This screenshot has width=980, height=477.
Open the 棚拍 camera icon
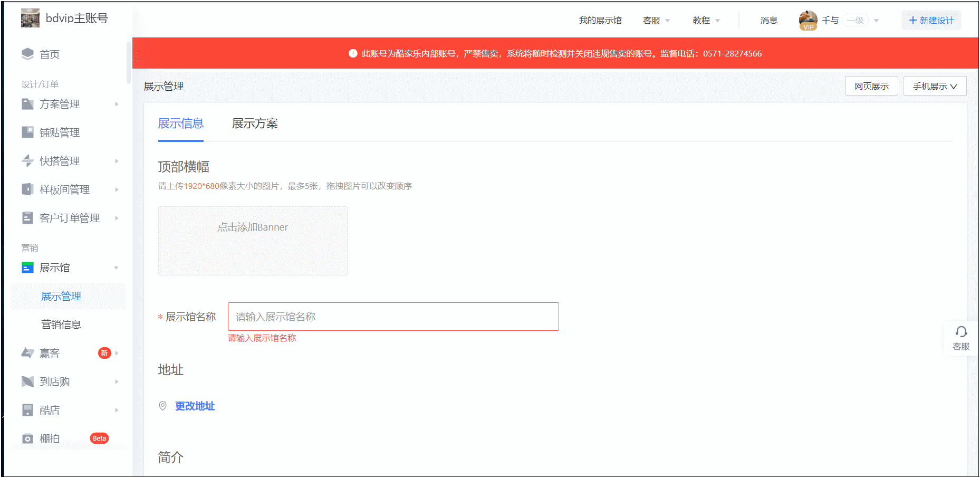pyautogui.click(x=27, y=438)
